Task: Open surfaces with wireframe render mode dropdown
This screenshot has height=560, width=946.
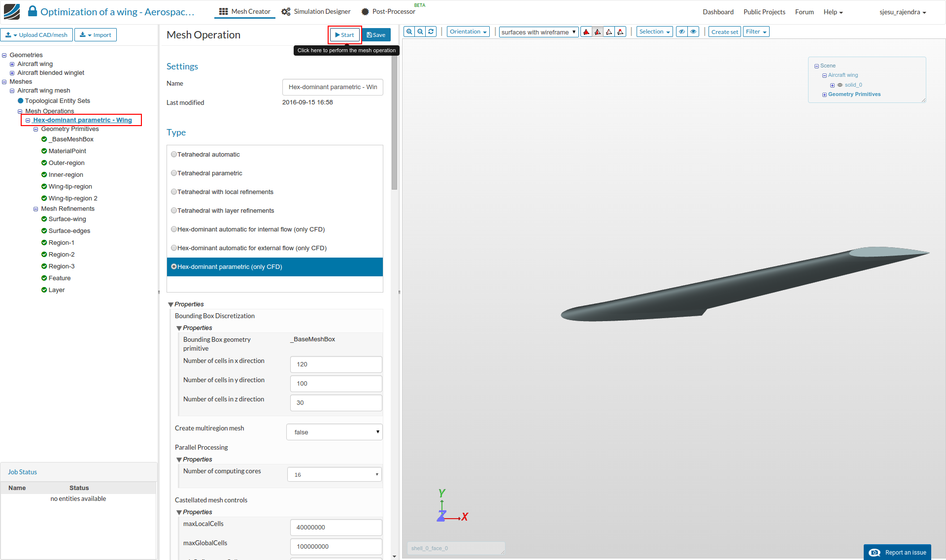Action: [539, 32]
